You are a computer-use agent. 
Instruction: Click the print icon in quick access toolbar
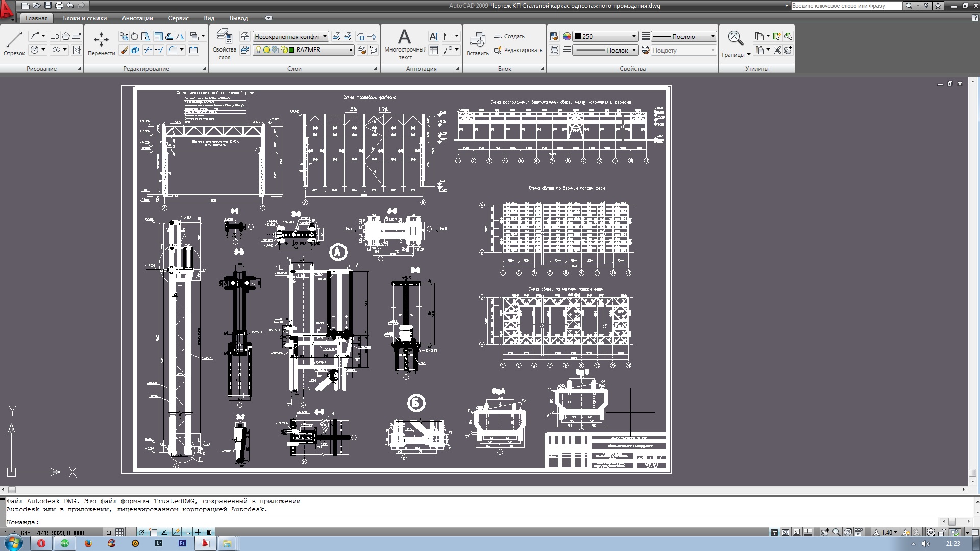[x=59, y=6]
